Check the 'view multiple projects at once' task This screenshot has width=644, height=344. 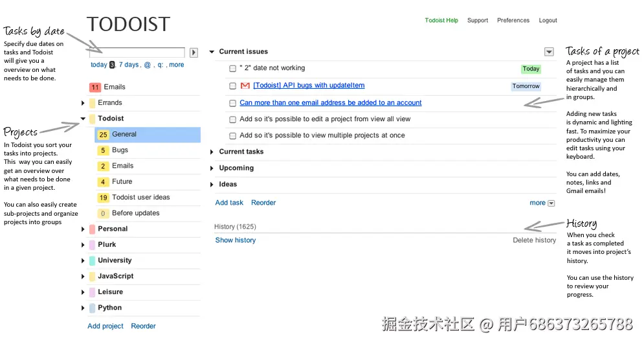232,135
